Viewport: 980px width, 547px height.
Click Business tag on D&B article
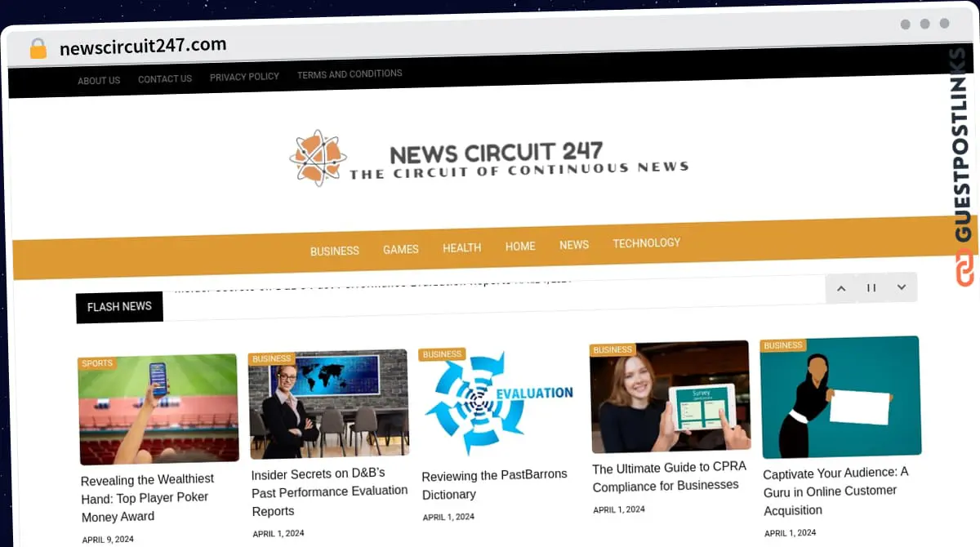point(272,358)
